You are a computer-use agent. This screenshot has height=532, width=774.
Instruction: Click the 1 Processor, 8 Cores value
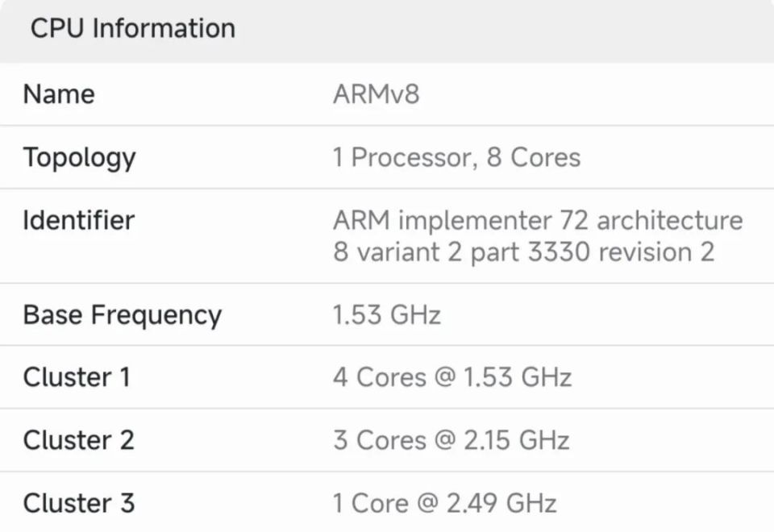click(x=456, y=157)
